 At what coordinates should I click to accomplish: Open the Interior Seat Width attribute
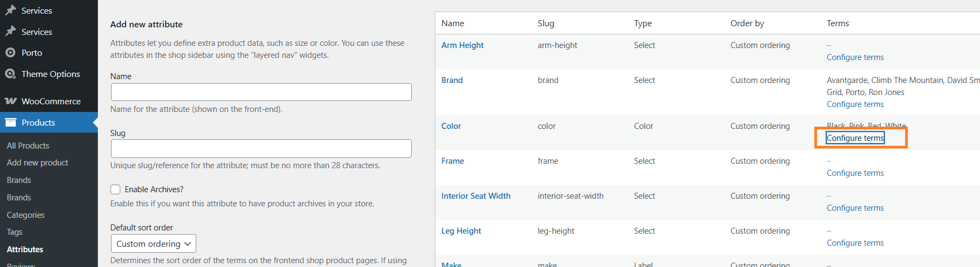pos(476,196)
